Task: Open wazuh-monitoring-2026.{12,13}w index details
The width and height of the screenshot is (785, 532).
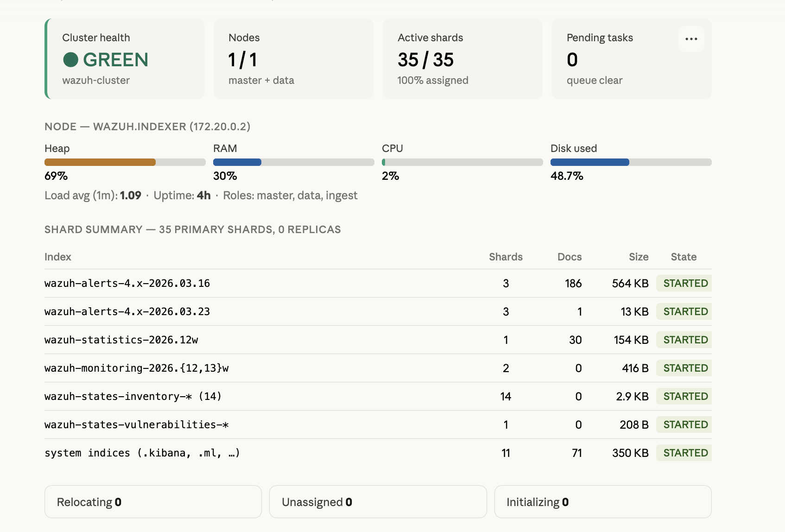Action: pyautogui.click(x=137, y=368)
